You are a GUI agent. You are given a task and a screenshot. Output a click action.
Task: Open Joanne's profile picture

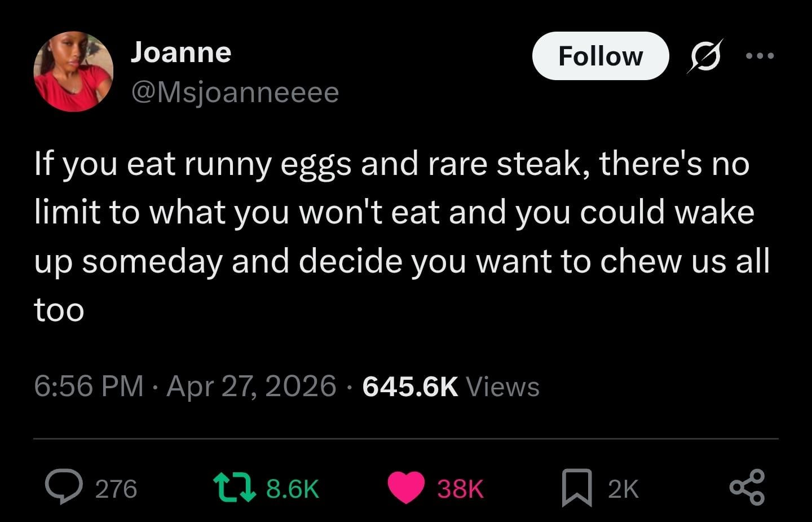(73, 72)
